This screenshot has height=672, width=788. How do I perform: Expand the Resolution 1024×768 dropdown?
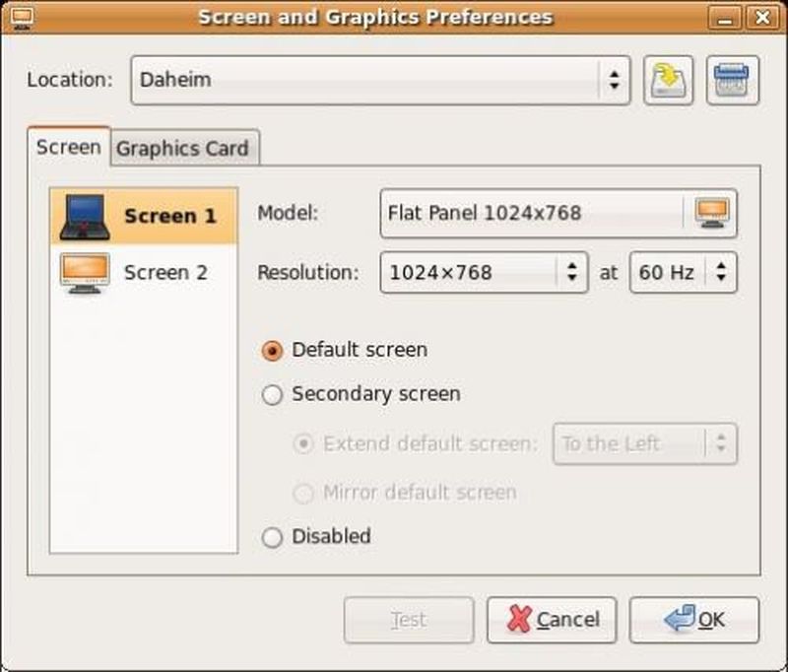pos(483,273)
